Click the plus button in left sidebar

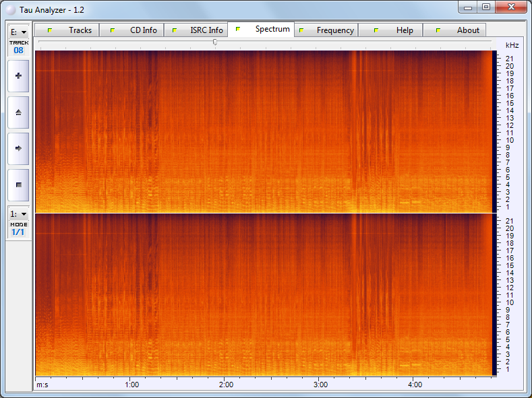pos(18,76)
